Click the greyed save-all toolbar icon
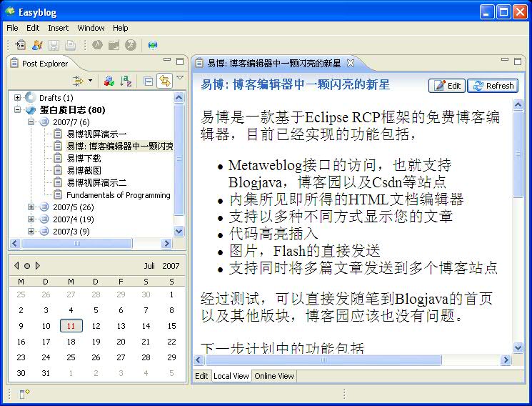This screenshot has height=406, width=532. (x=70, y=45)
